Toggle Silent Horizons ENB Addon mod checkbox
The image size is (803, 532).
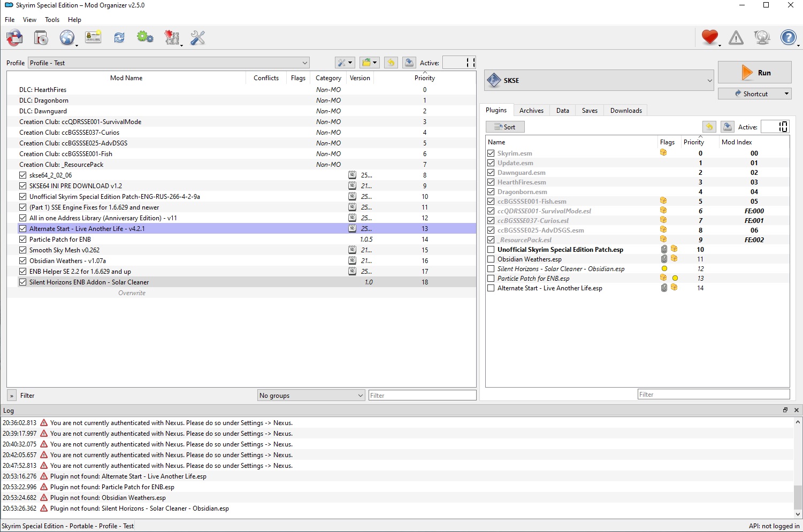pos(22,282)
